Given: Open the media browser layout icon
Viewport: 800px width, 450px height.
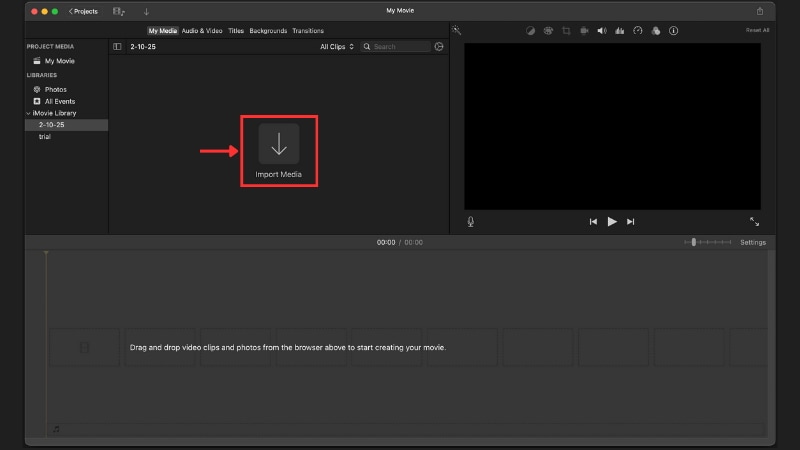Looking at the screenshot, I should tap(118, 11).
